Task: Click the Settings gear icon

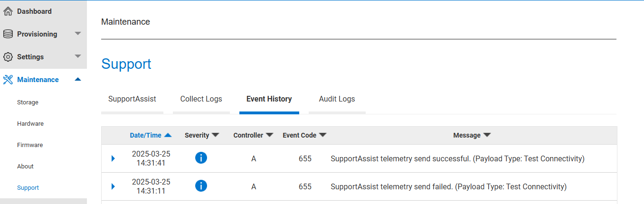Action: (x=8, y=57)
